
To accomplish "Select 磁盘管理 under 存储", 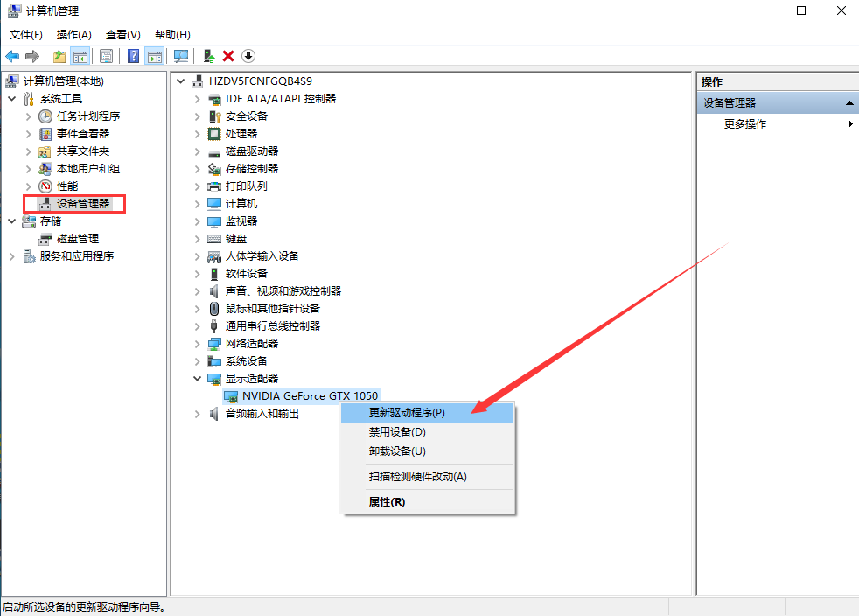I will (78, 239).
